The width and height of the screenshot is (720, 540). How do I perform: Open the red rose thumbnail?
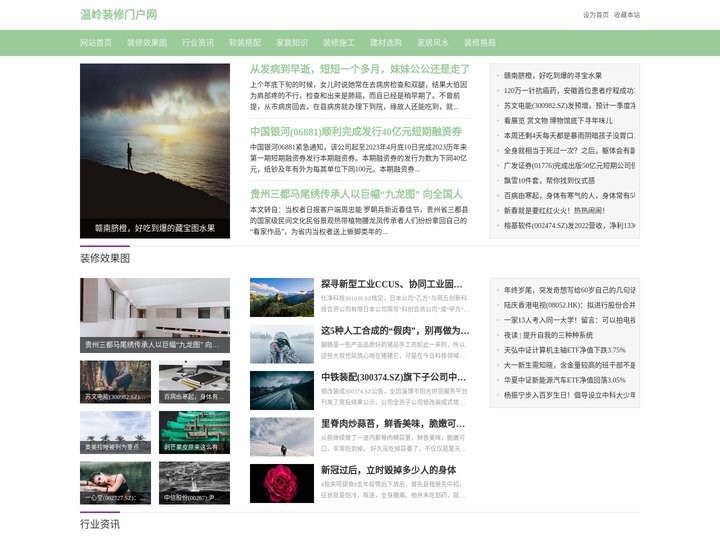(281, 484)
